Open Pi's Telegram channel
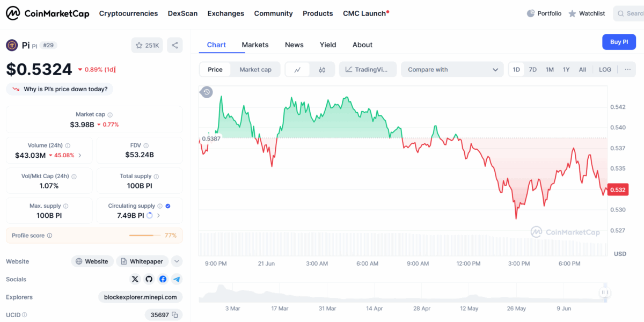 tap(177, 279)
